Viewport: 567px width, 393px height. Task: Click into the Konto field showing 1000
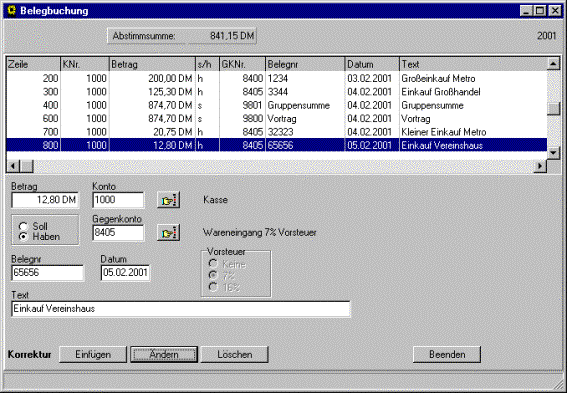pos(118,200)
